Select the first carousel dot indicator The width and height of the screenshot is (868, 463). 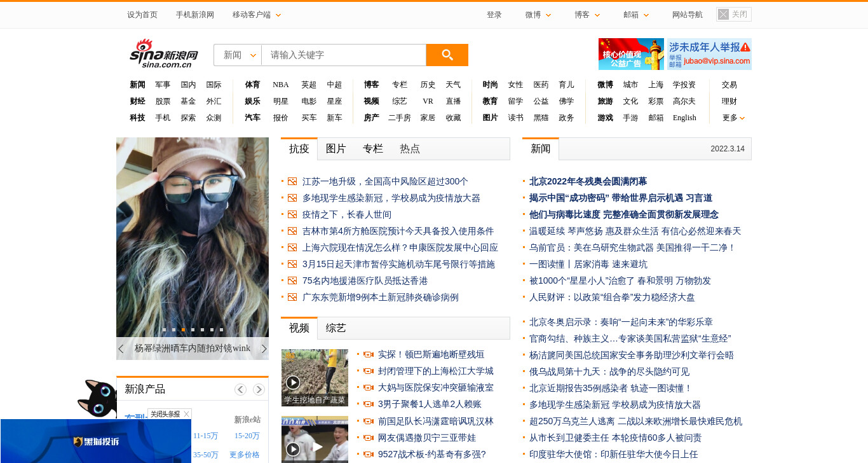coord(164,329)
